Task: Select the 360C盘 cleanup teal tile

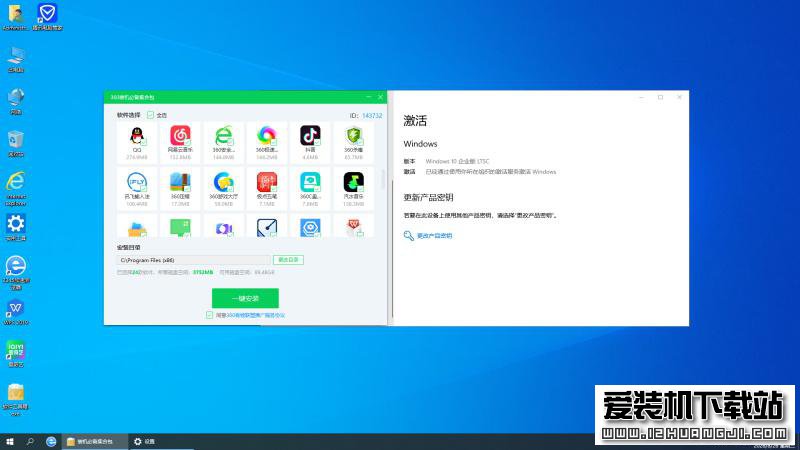Action: (x=310, y=188)
